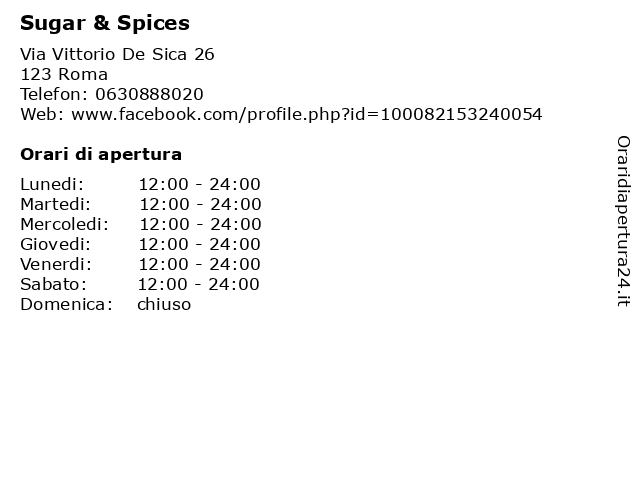The height and width of the screenshot is (480, 640).
Task: Click the Telefon number 0630888020
Action: [x=149, y=94]
